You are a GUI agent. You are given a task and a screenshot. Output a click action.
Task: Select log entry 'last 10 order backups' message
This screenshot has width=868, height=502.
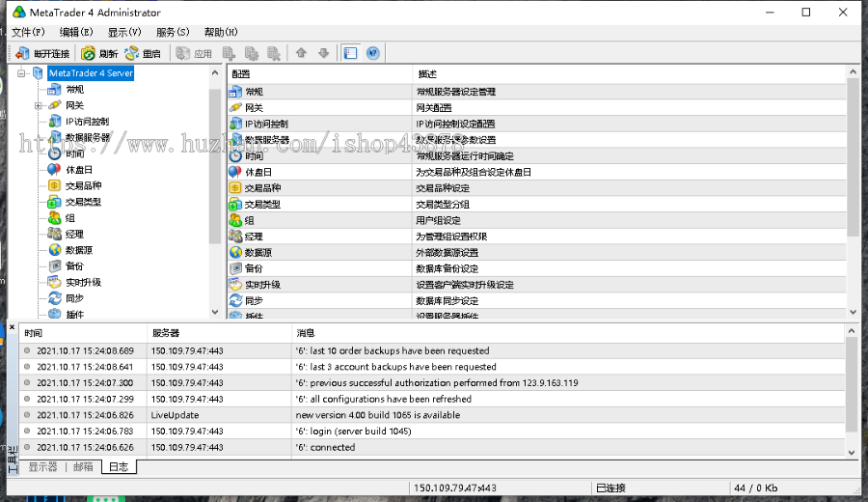(393, 350)
